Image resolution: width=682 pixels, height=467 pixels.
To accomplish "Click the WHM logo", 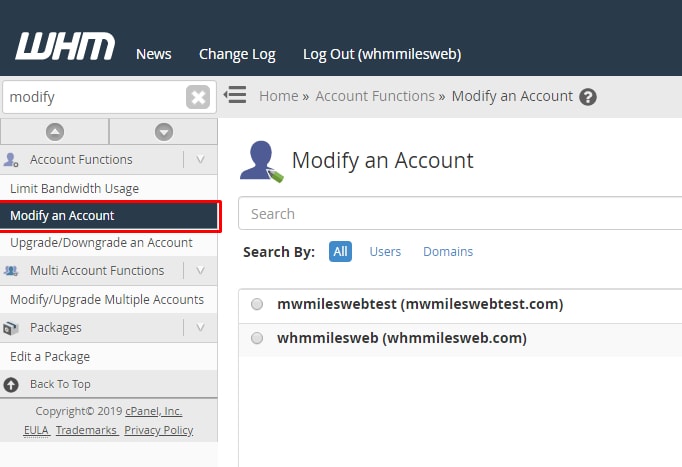I will pos(65,46).
